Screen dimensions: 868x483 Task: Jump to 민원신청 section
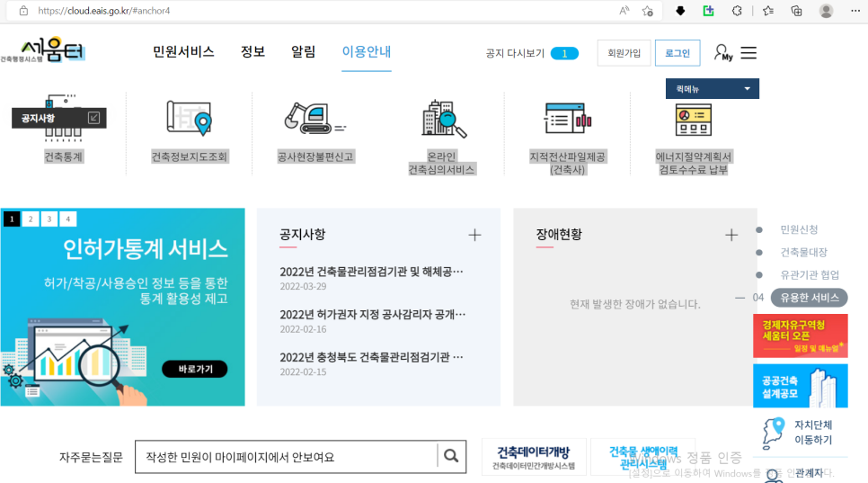(x=799, y=229)
